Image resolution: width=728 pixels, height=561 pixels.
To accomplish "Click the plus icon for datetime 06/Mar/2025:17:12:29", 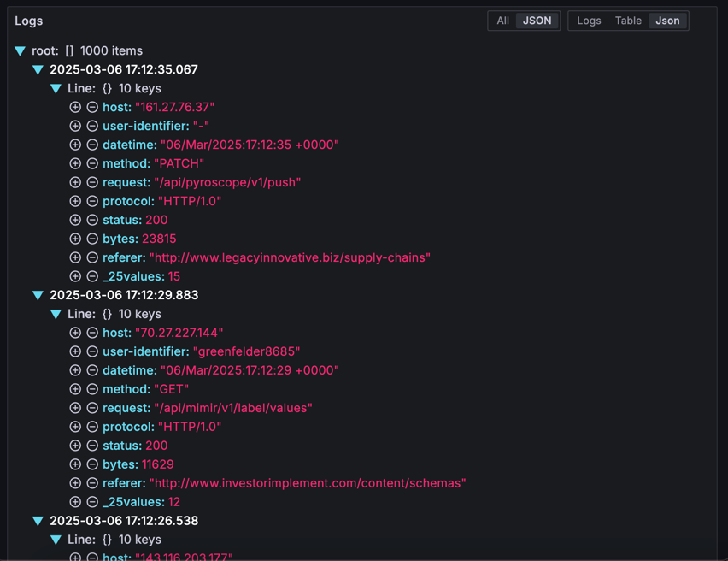I will (x=75, y=370).
